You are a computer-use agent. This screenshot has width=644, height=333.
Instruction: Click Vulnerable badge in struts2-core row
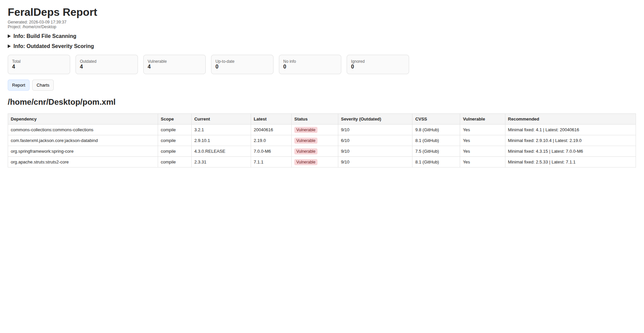(306, 162)
